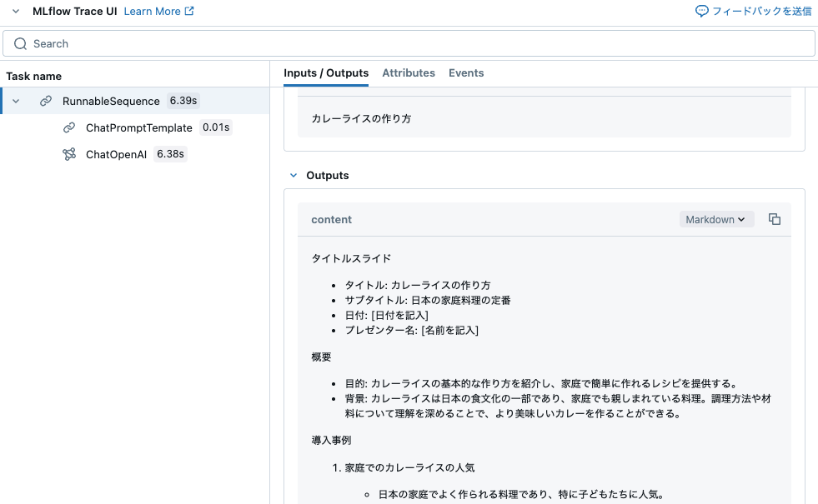
Task: Click the chain icon beside ChatPromptTemplate
Action: 68,127
